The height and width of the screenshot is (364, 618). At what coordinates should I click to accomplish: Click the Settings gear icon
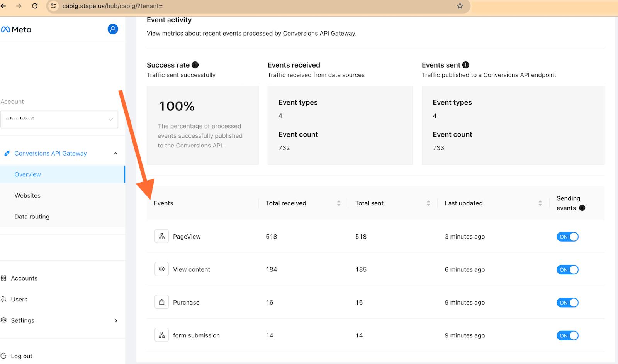point(3,320)
